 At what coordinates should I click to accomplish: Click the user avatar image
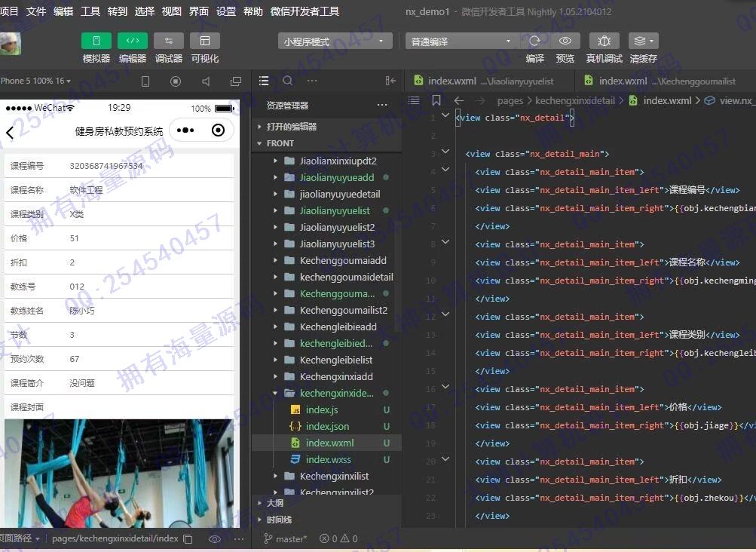10,44
